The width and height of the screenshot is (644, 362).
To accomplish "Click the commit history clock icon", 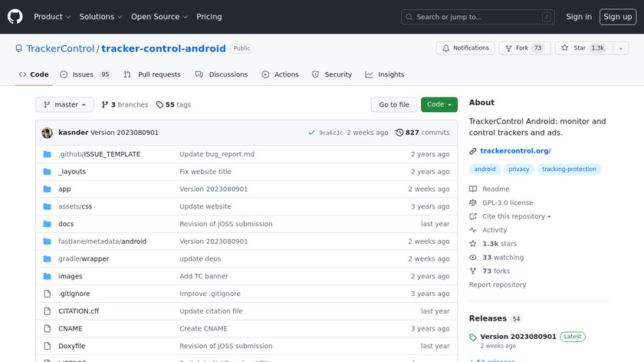I will pos(399,133).
